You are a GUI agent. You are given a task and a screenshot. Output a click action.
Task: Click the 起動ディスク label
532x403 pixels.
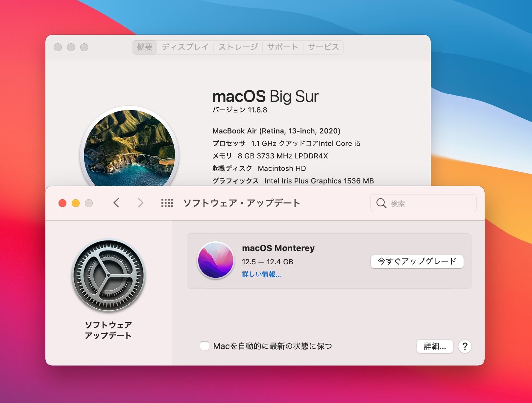(x=232, y=168)
